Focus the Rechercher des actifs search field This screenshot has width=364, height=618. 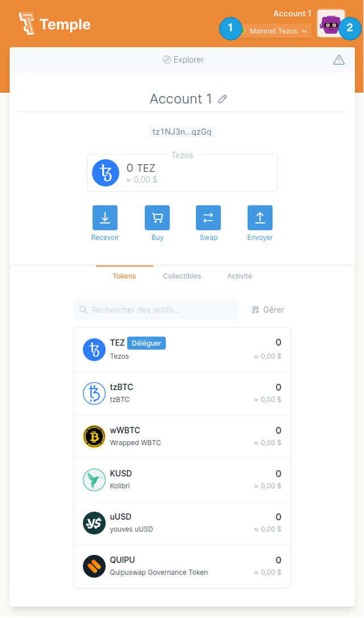[x=162, y=310]
